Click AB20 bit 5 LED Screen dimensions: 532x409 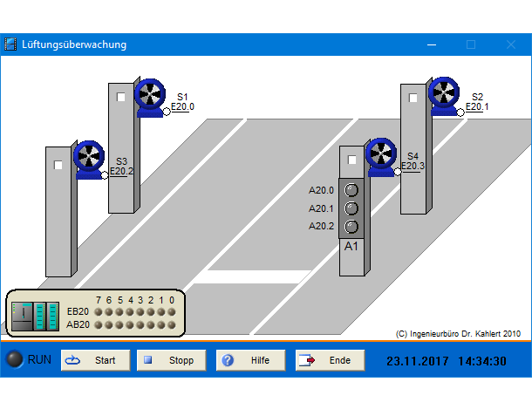[119, 325]
